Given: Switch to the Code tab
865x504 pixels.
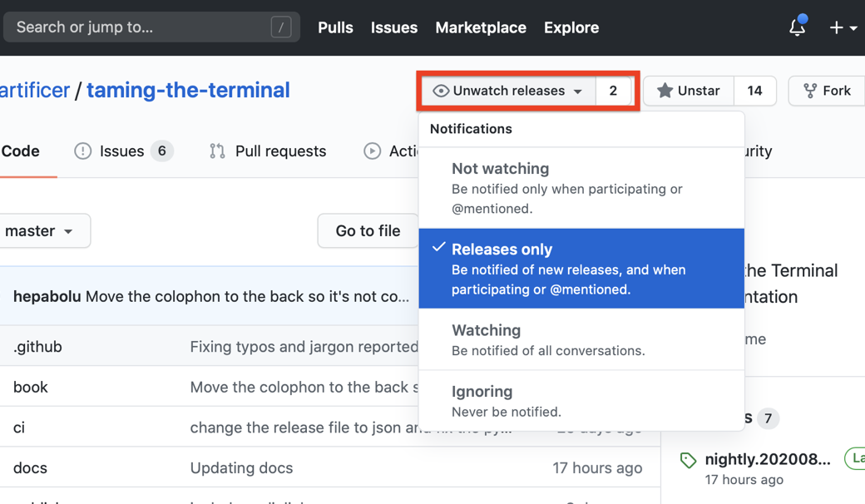Looking at the screenshot, I should [x=21, y=151].
